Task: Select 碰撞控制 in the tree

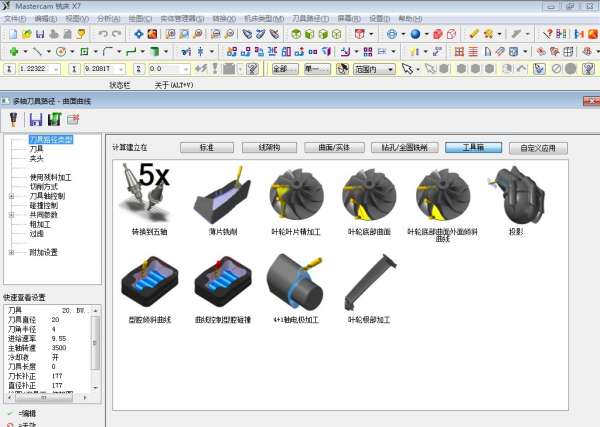Action: (44, 205)
